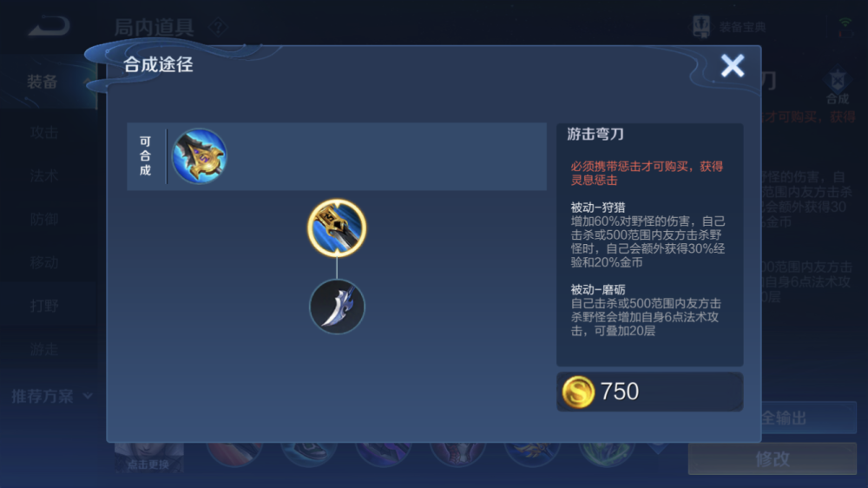Viewport: 868px width, 488px height.
Task: Switch to the 装备 tab
Action: click(x=43, y=82)
